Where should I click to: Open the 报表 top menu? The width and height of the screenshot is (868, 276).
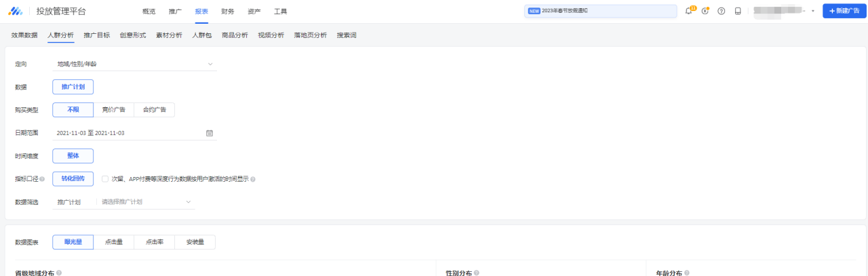[201, 12]
